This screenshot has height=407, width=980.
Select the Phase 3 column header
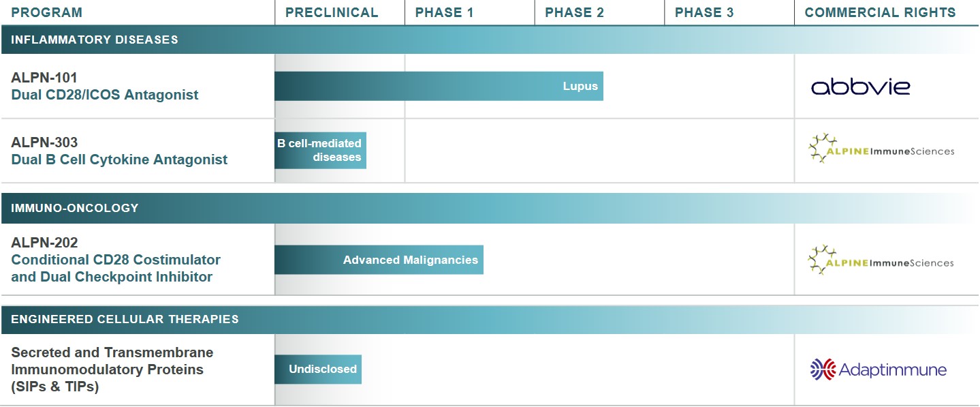(x=704, y=13)
